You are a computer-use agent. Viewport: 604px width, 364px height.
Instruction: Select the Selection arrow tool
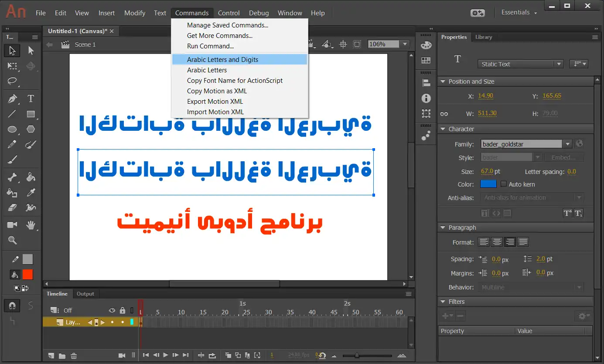(12, 51)
